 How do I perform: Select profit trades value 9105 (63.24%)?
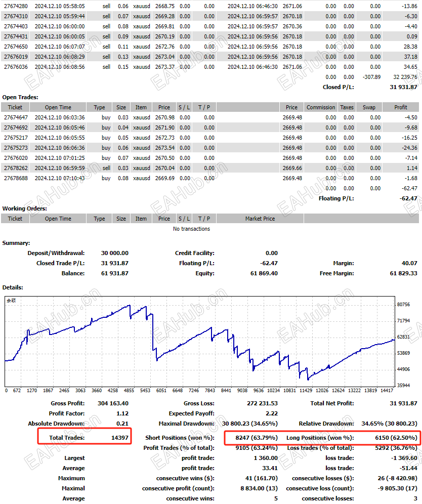click(x=257, y=448)
